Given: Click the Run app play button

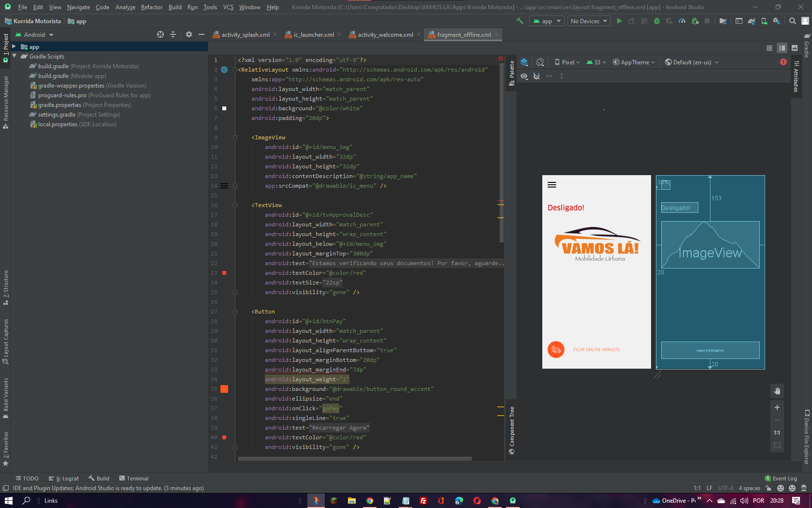Looking at the screenshot, I should coord(619,21).
